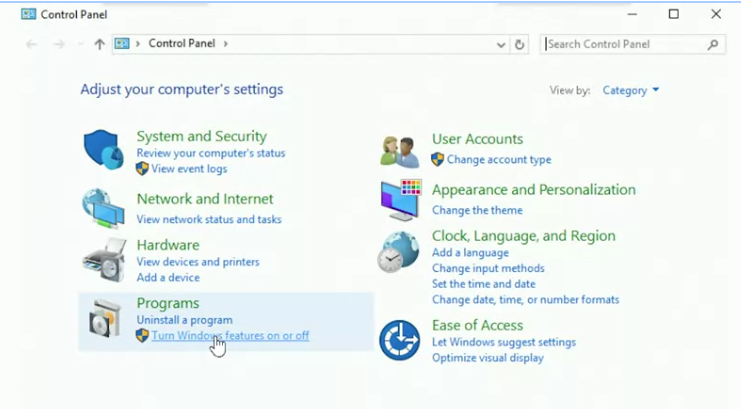Refresh the Control Panel address bar
This screenshot has width=741, height=409.
tap(519, 44)
